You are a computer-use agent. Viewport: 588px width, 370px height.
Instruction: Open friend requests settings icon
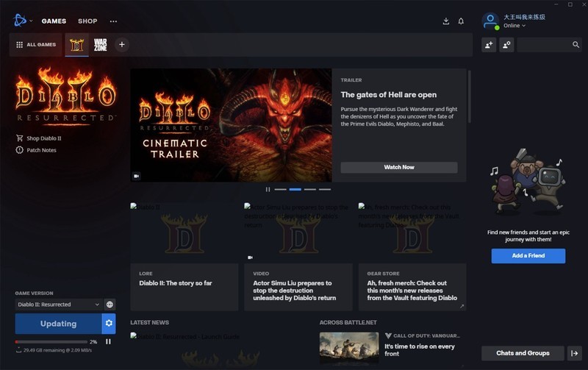[x=506, y=45]
